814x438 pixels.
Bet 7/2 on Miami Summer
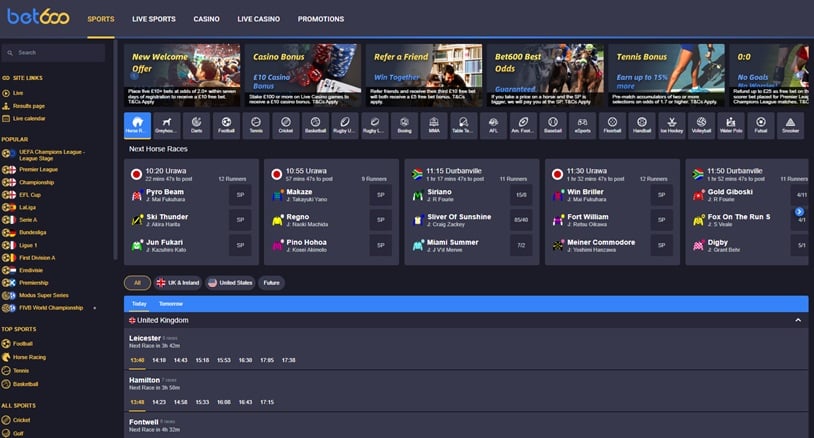[521, 245]
